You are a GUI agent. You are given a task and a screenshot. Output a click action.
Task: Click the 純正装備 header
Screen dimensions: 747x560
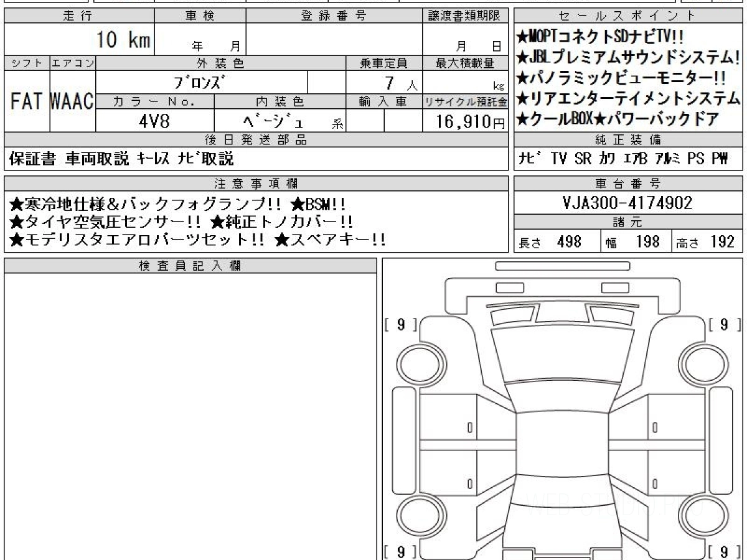tap(628, 140)
